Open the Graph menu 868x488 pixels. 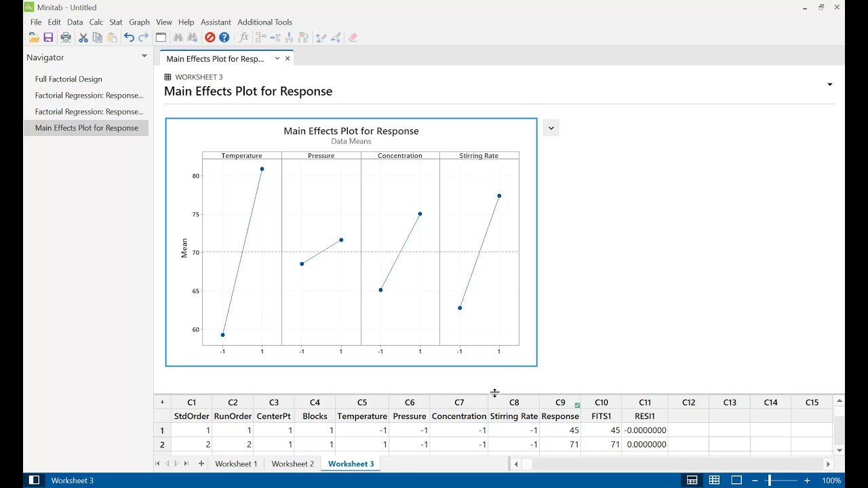click(139, 22)
